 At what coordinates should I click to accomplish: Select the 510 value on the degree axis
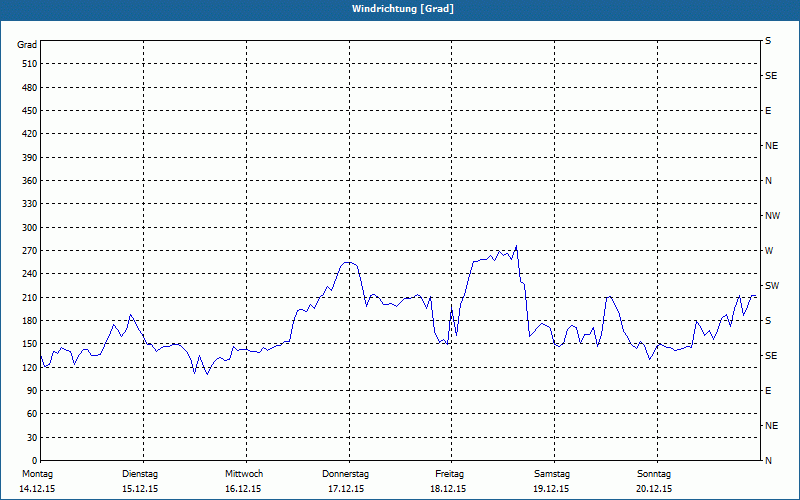[28, 64]
